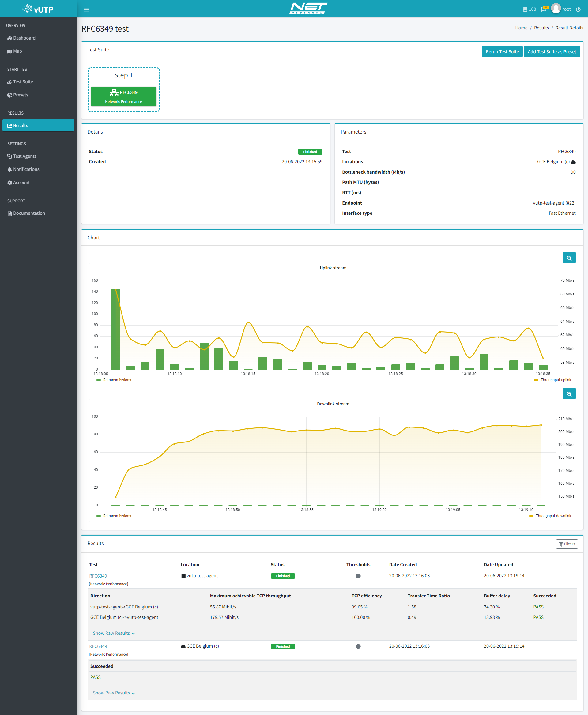Click the Date Created column header
This screenshot has height=715, width=588.
(403, 565)
